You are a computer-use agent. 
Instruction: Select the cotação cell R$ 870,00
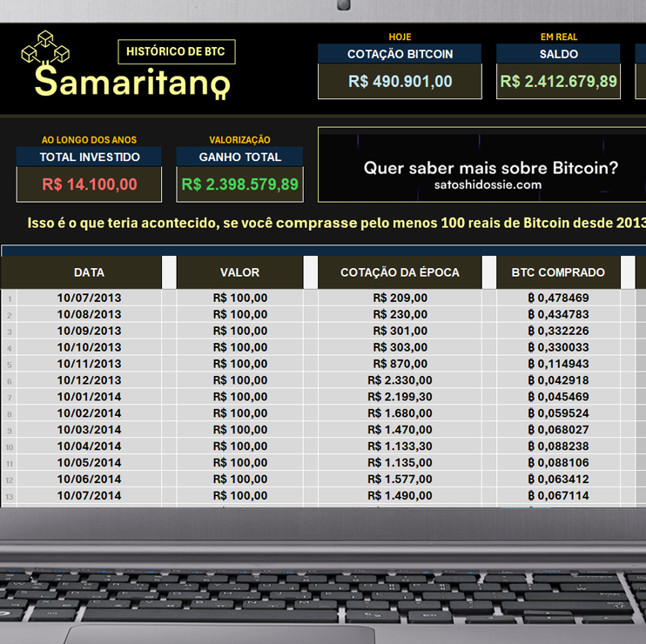click(400, 364)
